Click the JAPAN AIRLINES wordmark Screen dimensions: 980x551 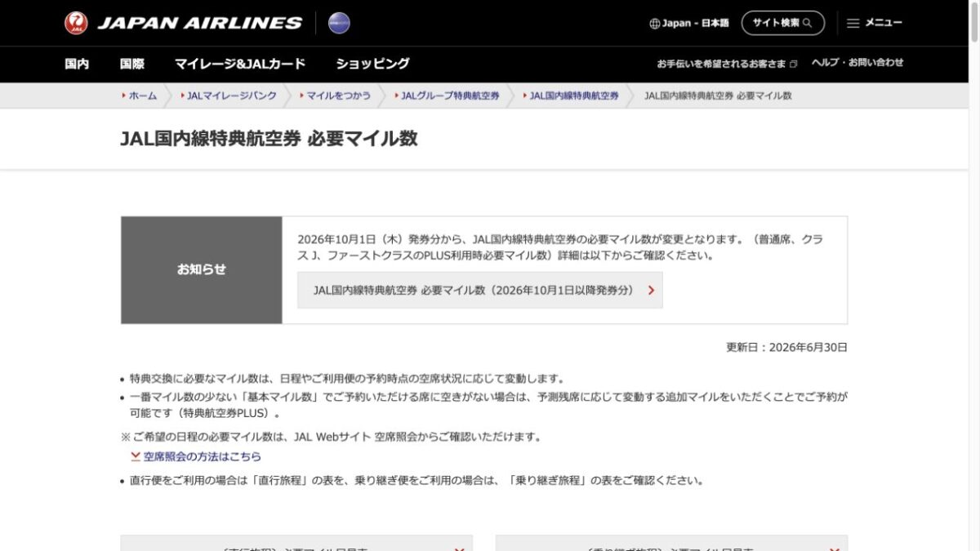pyautogui.click(x=200, y=23)
